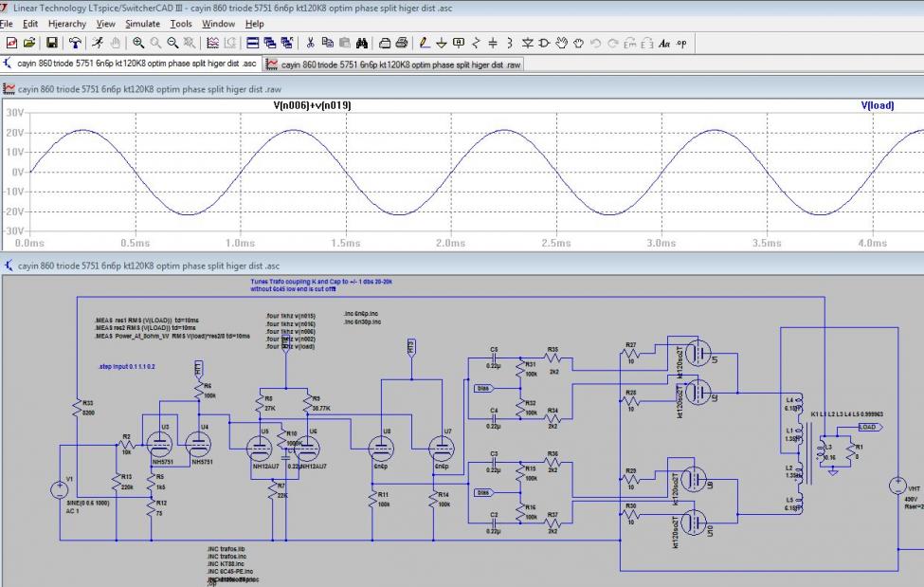This screenshot has height=587, width=924.
Task: Open component selector gate icon
Action: click(545, 43)
